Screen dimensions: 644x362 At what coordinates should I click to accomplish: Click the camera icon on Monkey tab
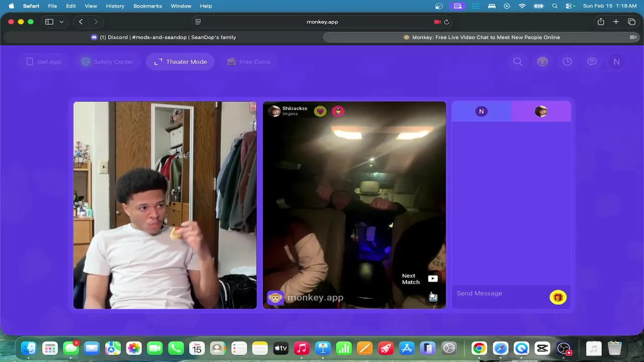[633, 37]
